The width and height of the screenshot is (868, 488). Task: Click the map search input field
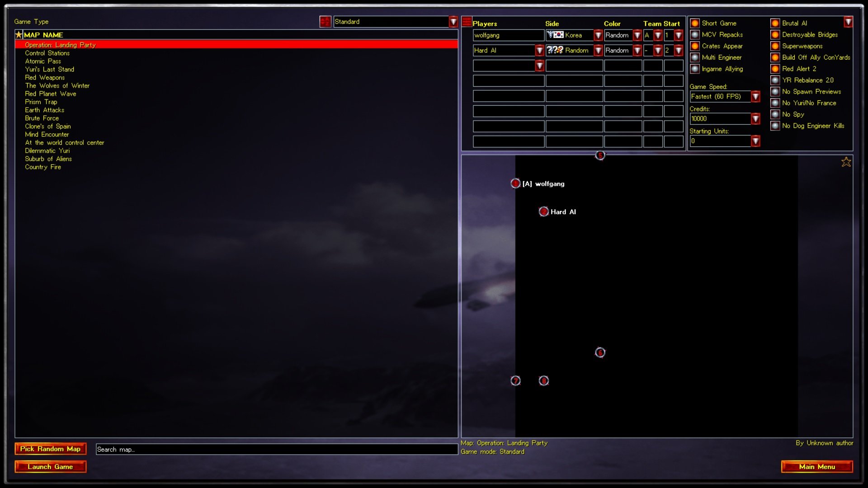275,449
